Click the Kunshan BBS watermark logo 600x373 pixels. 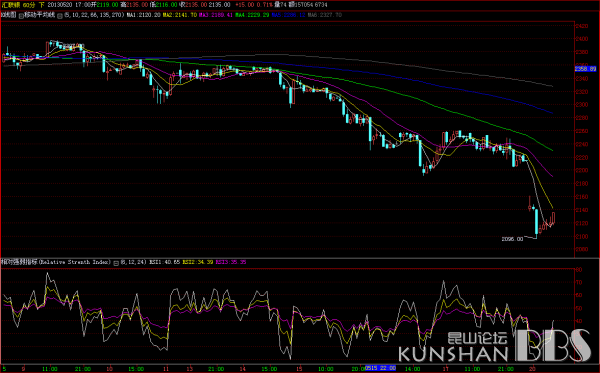click(x=495, y=346)
